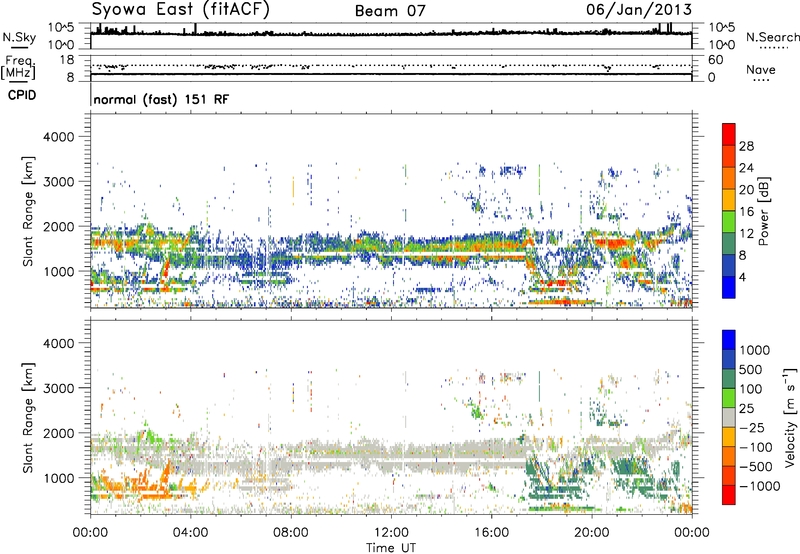Image resolution: width=800 pixels, height=554 pixels.
Task: Click the gray segment of Velocity colorbar
Action: point(729,417)
